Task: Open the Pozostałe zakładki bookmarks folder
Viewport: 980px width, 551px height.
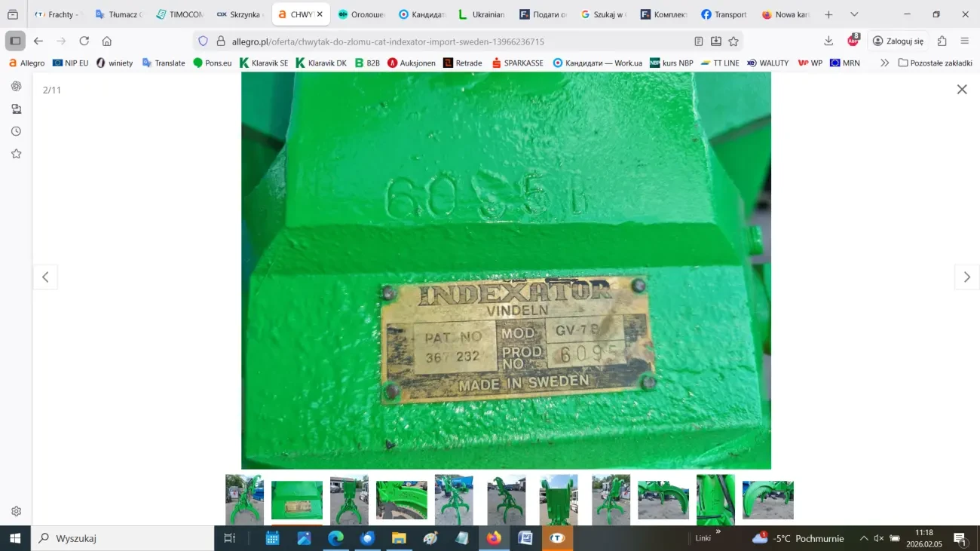Action: (x=935, y=63)
